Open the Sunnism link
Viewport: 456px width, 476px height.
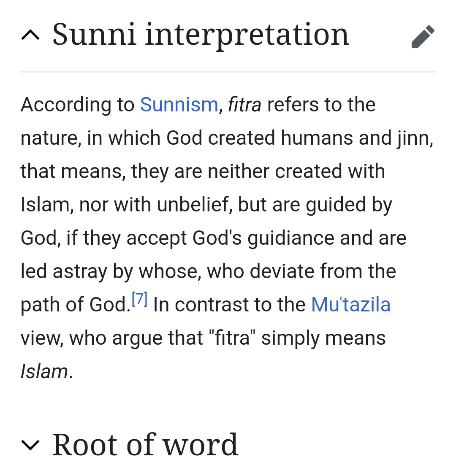179,104
